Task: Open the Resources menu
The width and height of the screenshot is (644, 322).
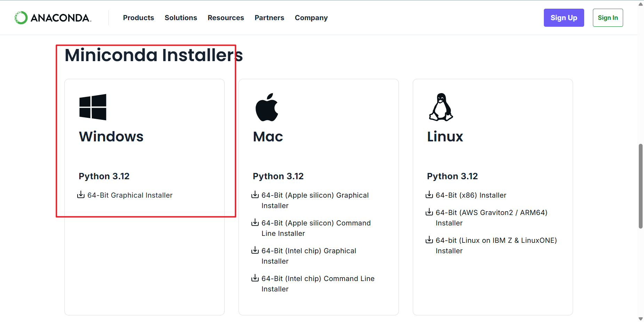Action: point(226,18)
